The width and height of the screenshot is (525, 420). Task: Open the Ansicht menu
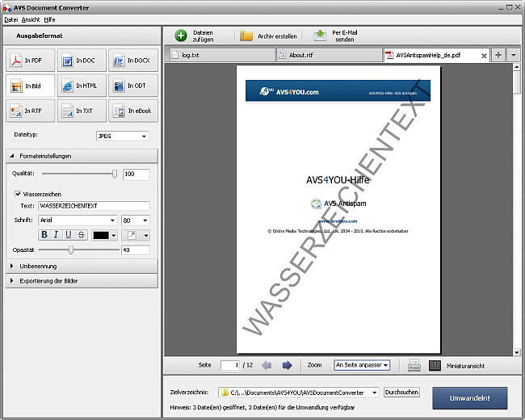(x=31, y=19)
